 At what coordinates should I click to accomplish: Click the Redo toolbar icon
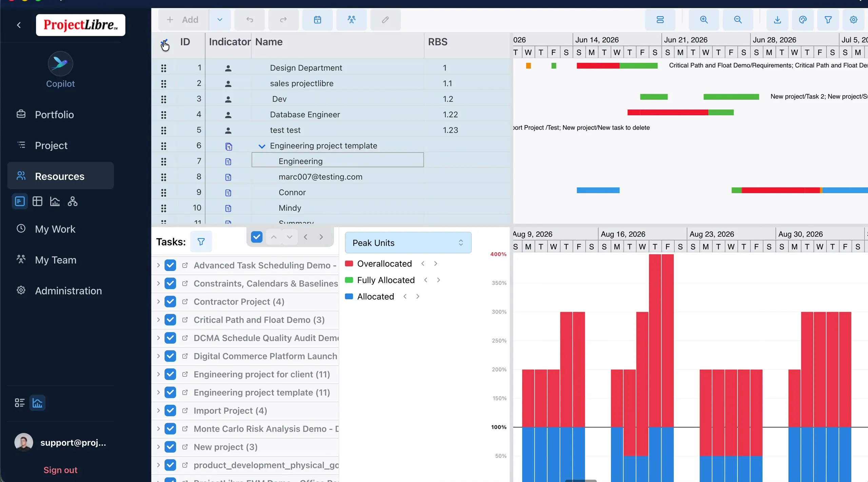[283, 20]
